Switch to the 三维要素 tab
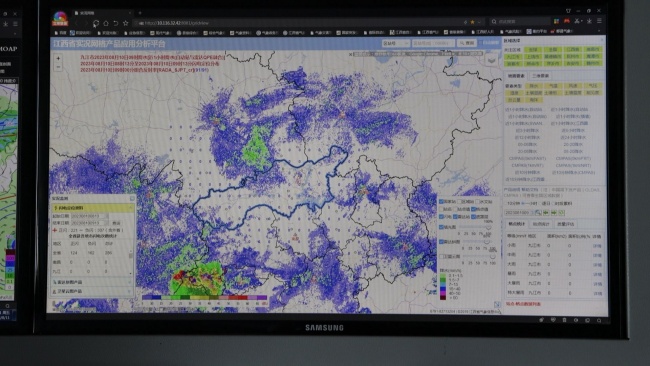Screen dimensions: 650x366 tap(540, 76)
